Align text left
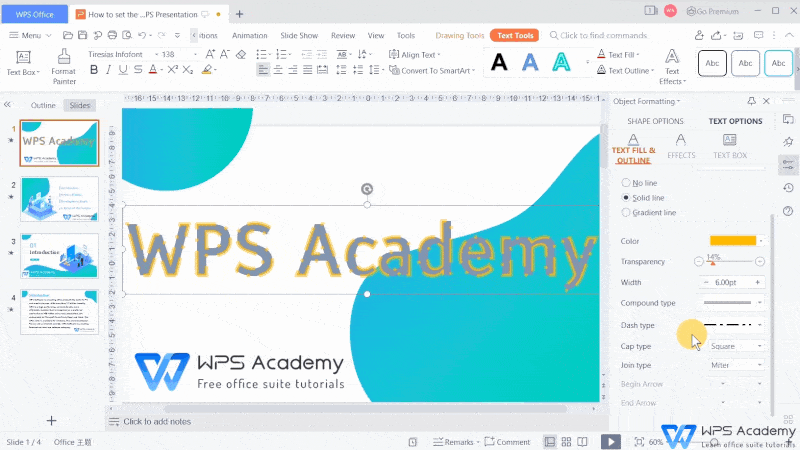This screenshot has height=450, width=800. [x=263, y=70]
